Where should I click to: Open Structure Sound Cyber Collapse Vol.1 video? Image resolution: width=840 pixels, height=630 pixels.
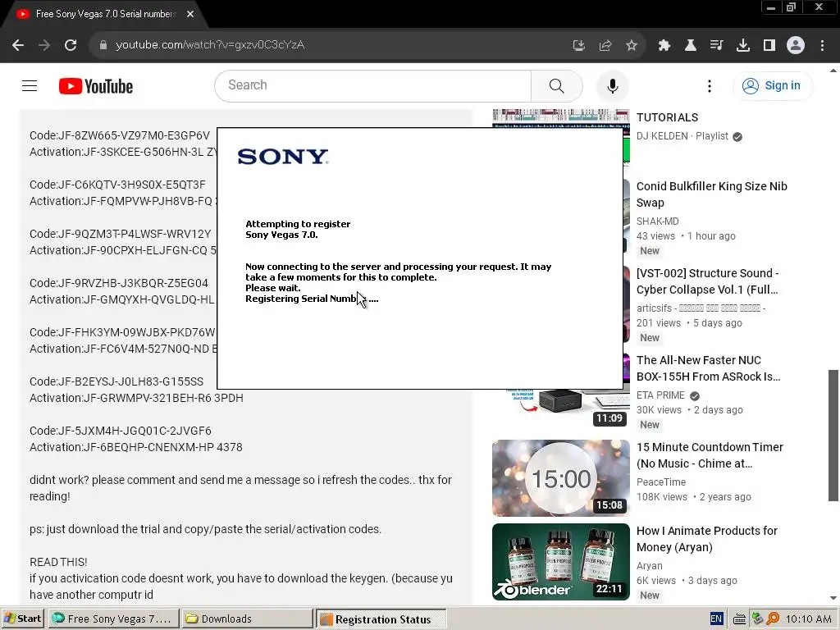pos(707,281)
